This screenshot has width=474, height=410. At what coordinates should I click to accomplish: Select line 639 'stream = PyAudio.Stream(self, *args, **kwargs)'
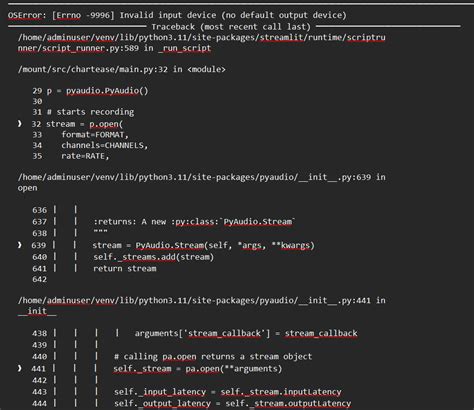tap(173, 245)
